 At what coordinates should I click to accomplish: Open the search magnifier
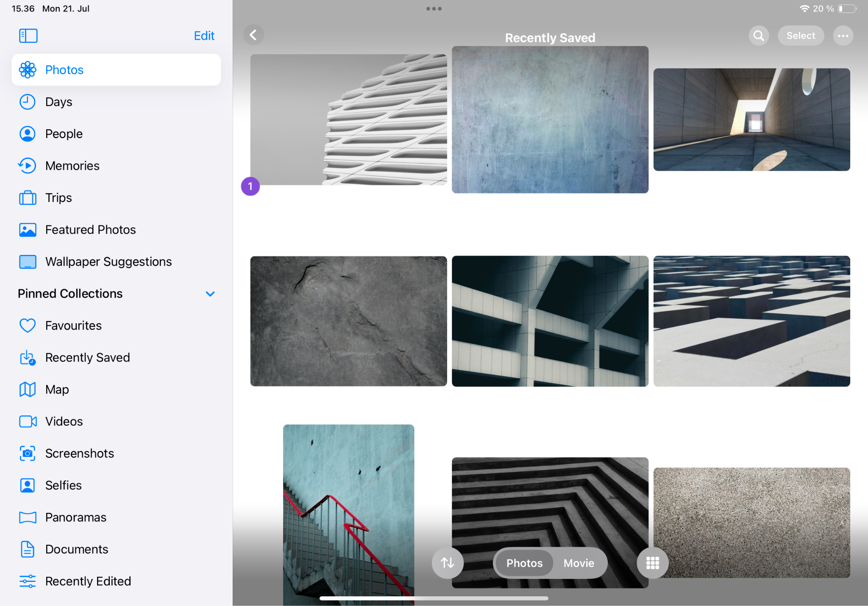click(759, 36)
